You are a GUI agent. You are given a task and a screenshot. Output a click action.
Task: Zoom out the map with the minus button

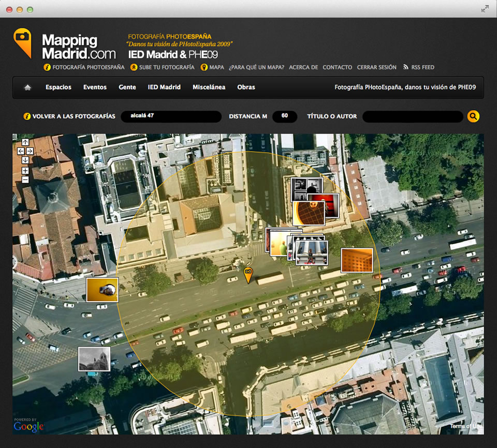click(25, 180)
